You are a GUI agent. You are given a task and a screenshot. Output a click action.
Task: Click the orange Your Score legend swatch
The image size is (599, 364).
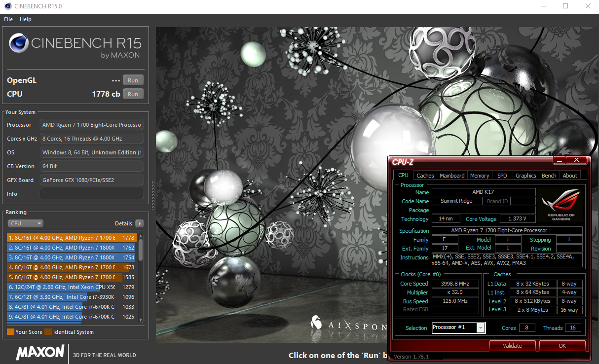(10, 332)
